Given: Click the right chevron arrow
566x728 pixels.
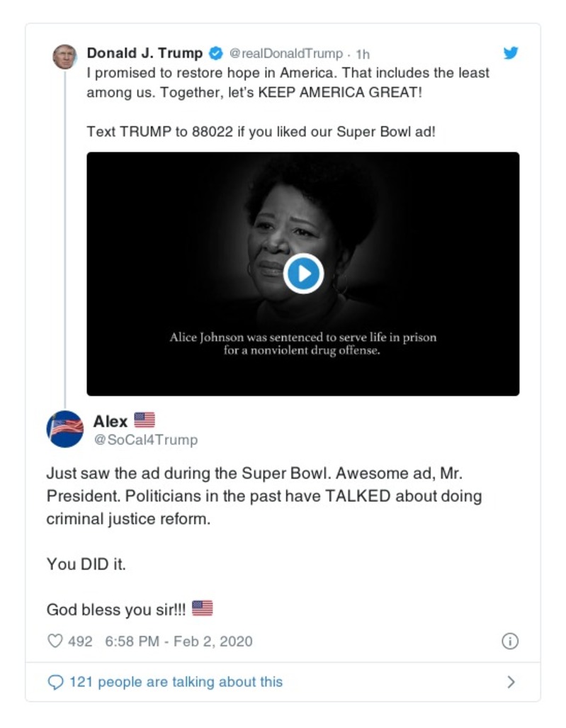Looking at the screenshot, I should [x=511, y=682].
